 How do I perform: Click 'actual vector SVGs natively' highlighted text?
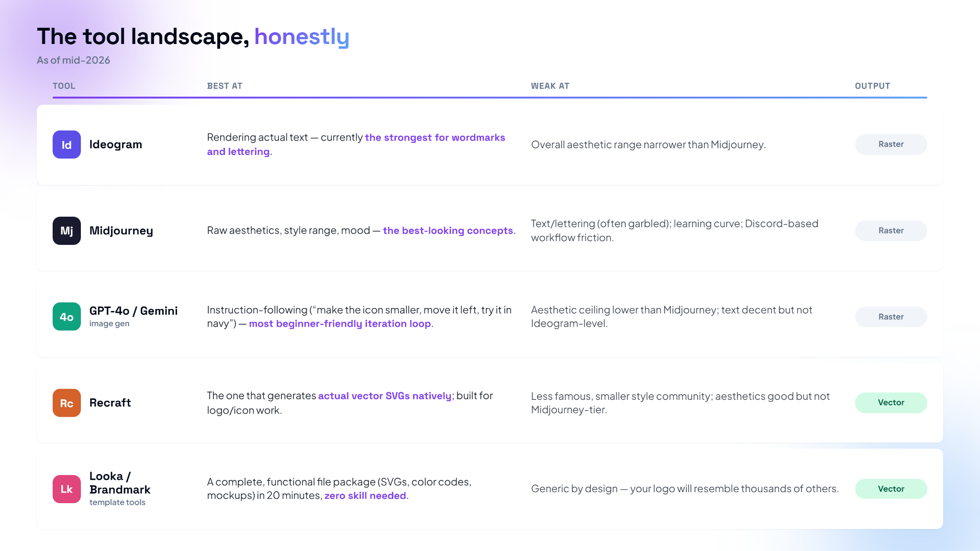pos(385,396)
